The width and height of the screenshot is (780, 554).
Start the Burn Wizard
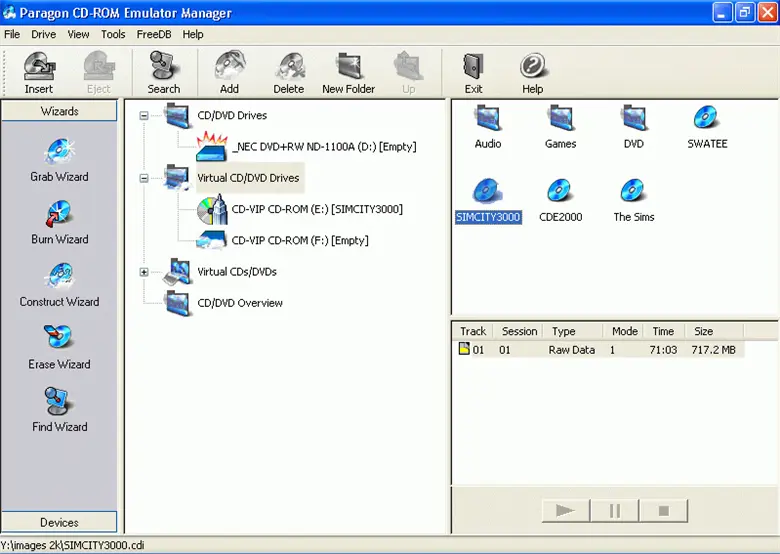59,222
